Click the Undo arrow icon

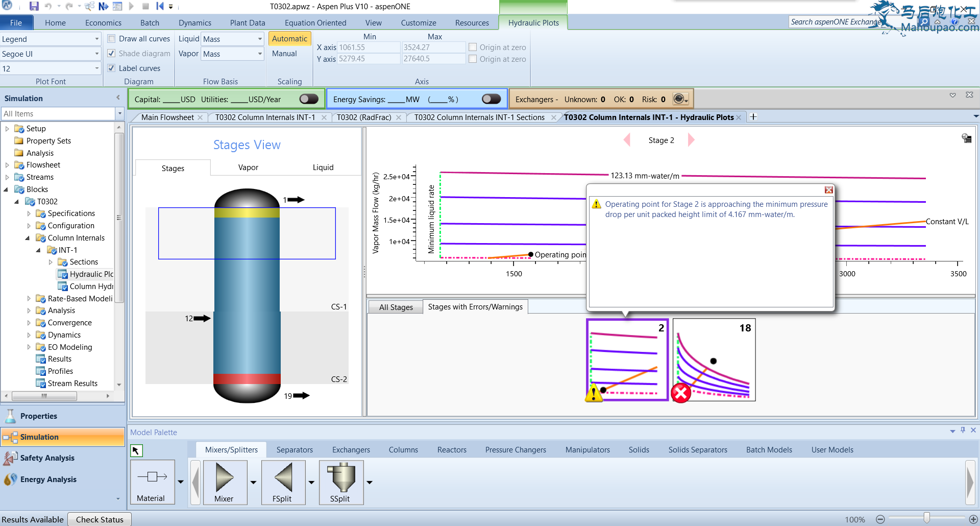(48, 6)
